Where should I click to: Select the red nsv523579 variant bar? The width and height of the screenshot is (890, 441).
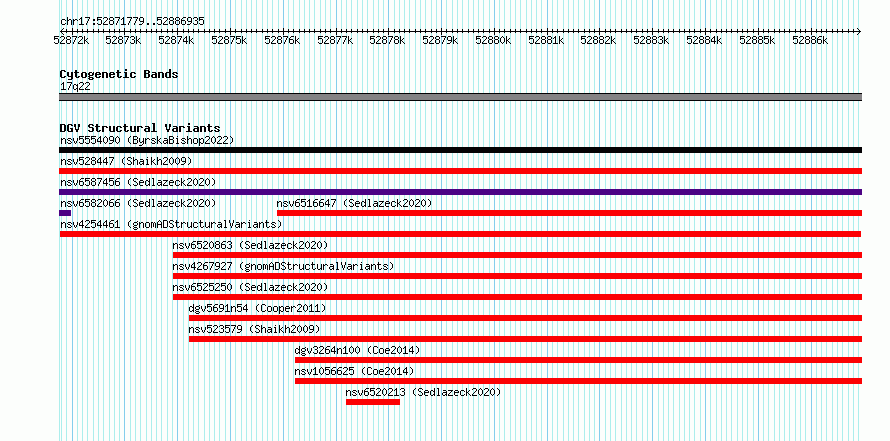click(x=526, y=339)
